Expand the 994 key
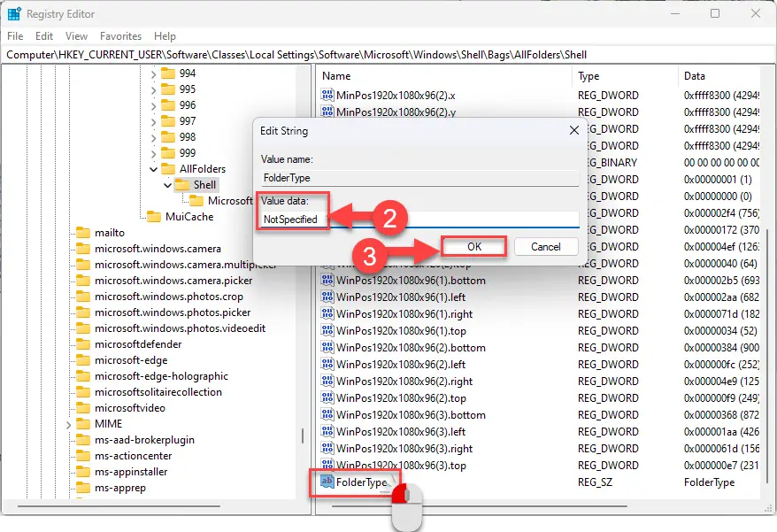 point(153,74)
